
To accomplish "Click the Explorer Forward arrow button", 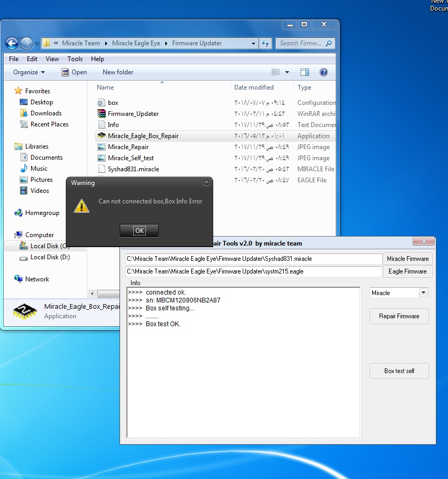I will pyautogui.click(x=26, y=43).
